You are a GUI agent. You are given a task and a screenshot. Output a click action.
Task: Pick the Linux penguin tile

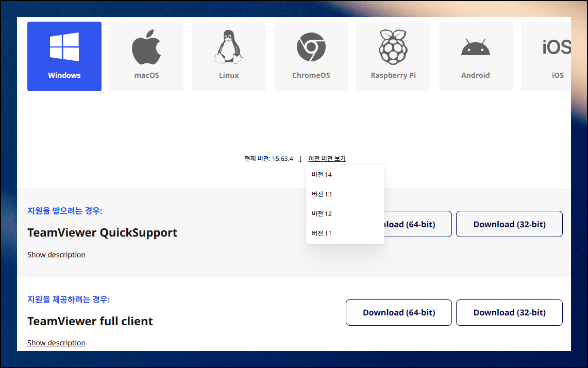tap(229, 56)
